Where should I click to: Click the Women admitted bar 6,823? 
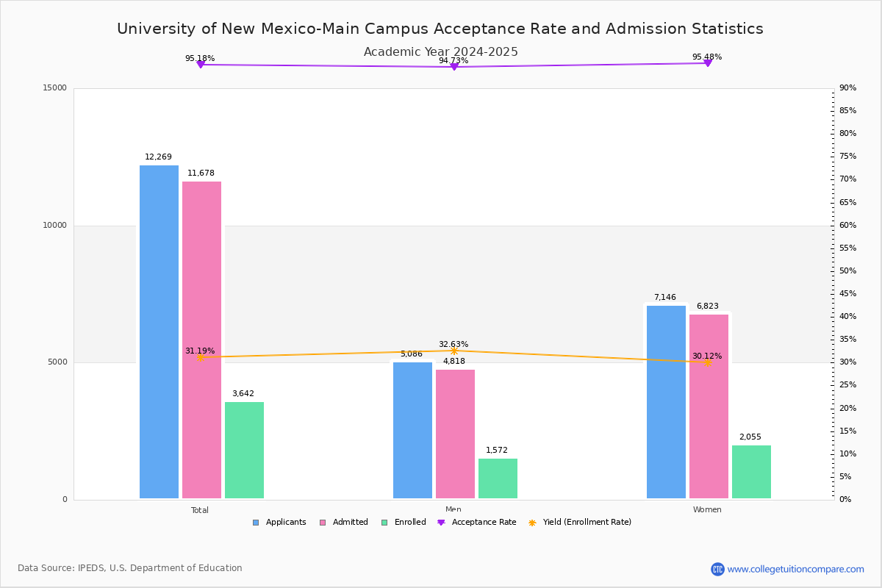(709, 406)
